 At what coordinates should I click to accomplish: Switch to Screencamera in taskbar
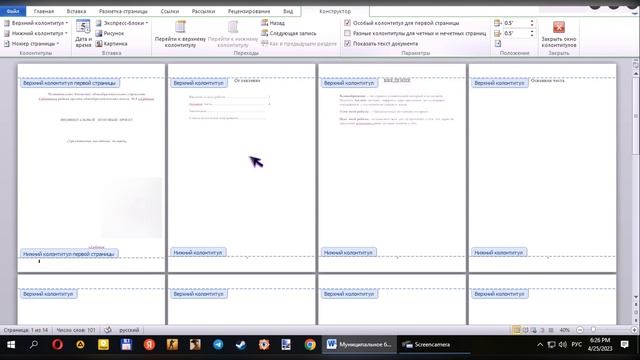tap(434, 345)
